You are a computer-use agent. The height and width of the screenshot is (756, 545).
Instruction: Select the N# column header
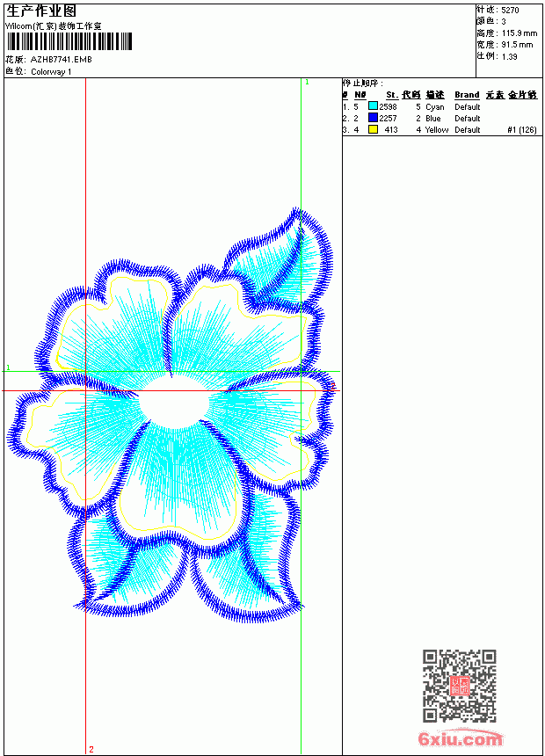(x=360, y=95)
